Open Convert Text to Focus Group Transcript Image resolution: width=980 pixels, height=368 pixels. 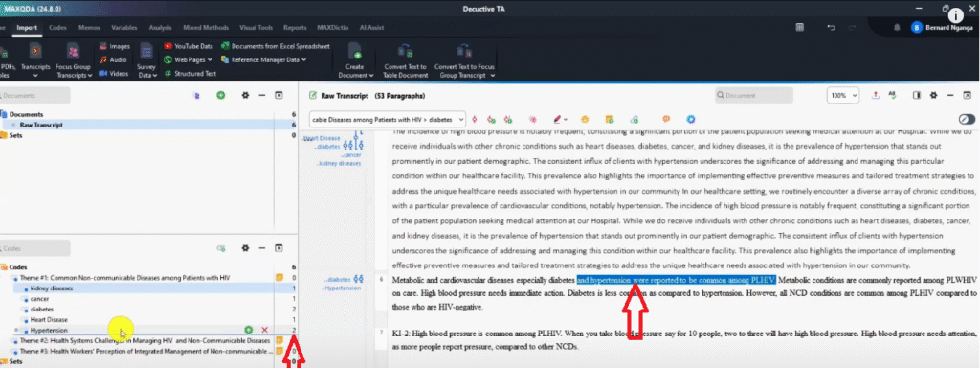pyautogui.click(x=464, y=60)
